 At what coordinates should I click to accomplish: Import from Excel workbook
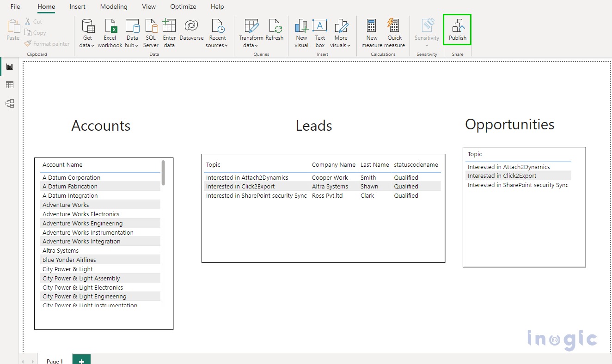pos(110,33)
